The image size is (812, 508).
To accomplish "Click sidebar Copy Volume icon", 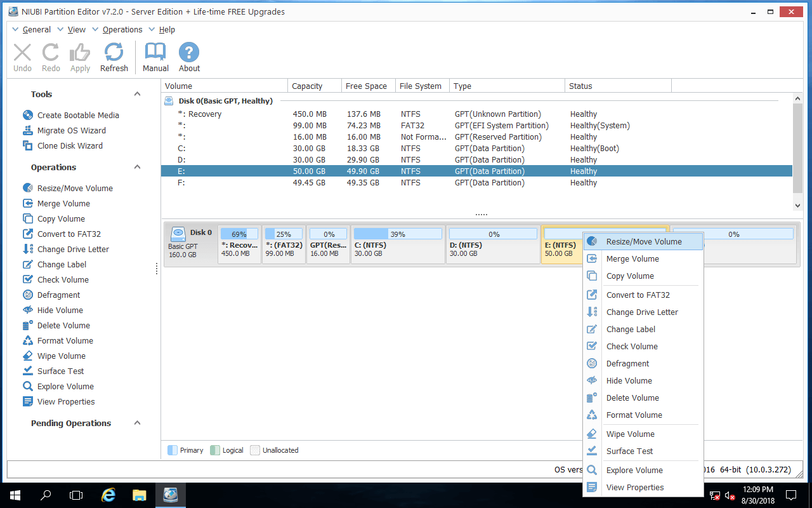I will pyautogui.click(x=27, y=218).
